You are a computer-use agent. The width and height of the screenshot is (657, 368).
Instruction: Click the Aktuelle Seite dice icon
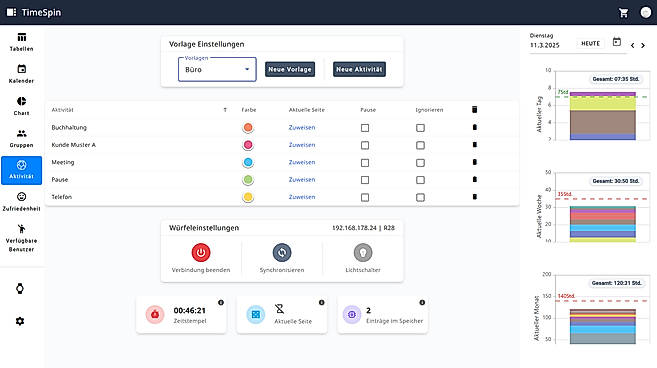[256, 315]
